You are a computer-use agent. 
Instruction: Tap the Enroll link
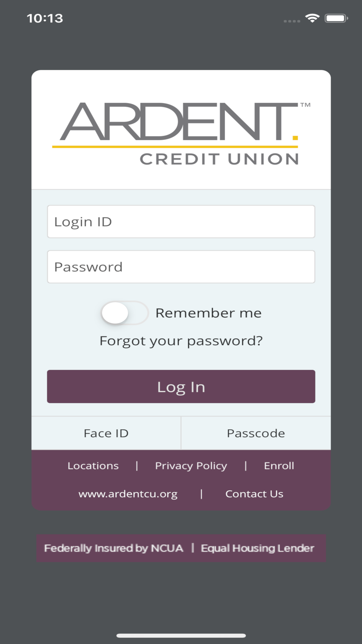279,466
